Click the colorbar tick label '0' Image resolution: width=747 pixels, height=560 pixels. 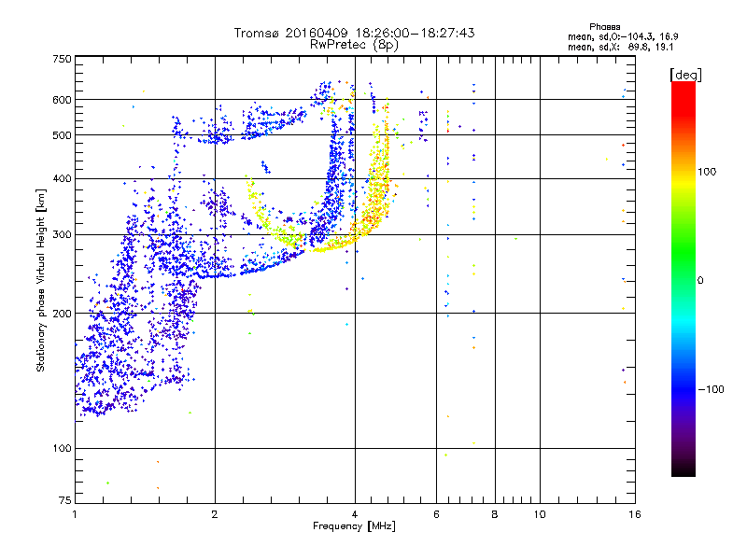point(700,281)
